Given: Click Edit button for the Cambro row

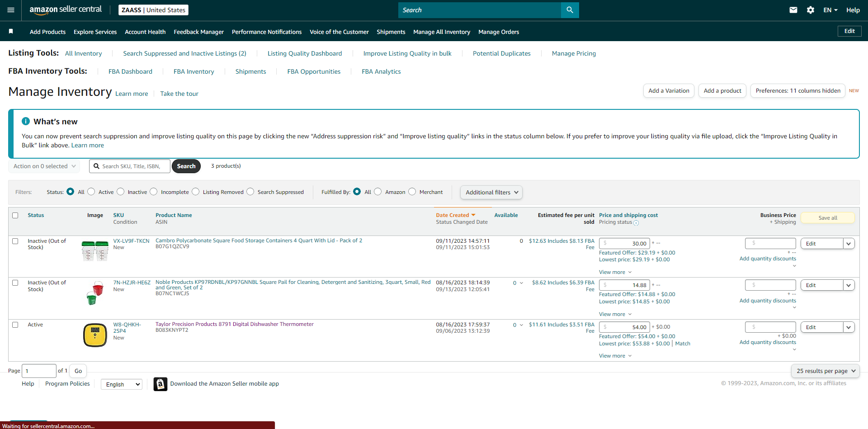Looking at the screenshot, I should [822, 244].
